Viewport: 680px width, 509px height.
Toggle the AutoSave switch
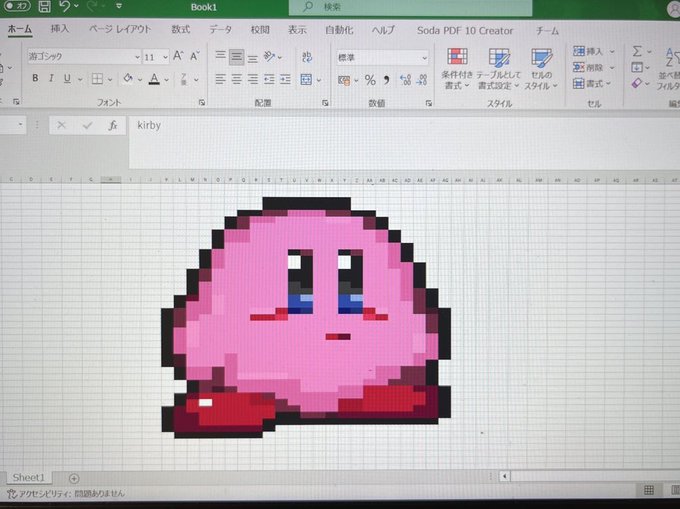pos(17,6)
